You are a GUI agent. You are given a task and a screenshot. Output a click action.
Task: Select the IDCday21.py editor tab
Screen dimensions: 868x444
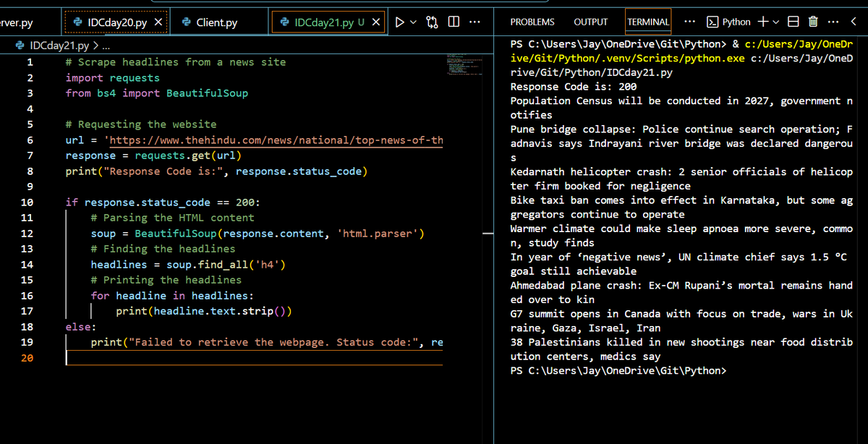(329, 22)
